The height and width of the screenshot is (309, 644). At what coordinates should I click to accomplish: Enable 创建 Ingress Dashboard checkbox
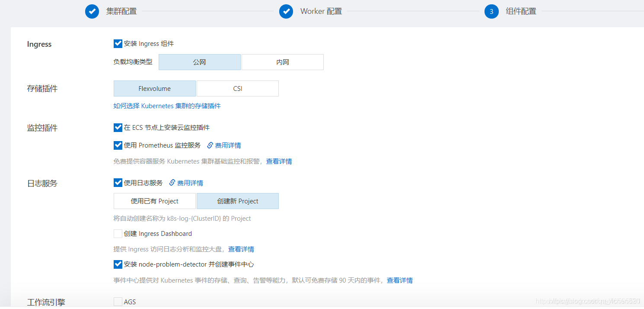click(x=118, y=233)
